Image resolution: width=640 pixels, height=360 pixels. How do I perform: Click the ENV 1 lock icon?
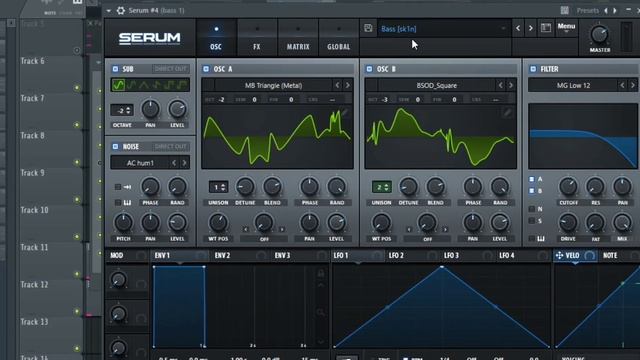tap(321, 273)
